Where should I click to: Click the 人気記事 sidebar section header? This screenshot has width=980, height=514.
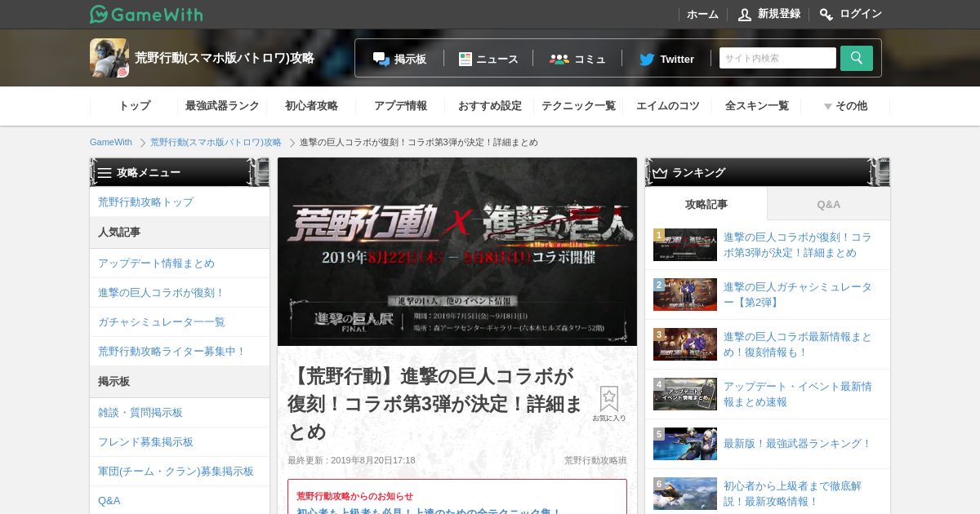click(180, 233)
